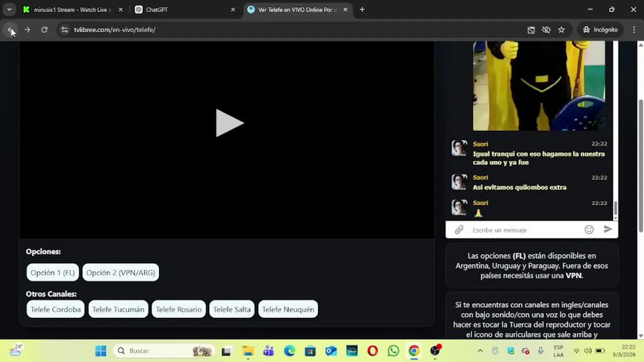Open the Telefe Cordoba channel

pos(56,309)
